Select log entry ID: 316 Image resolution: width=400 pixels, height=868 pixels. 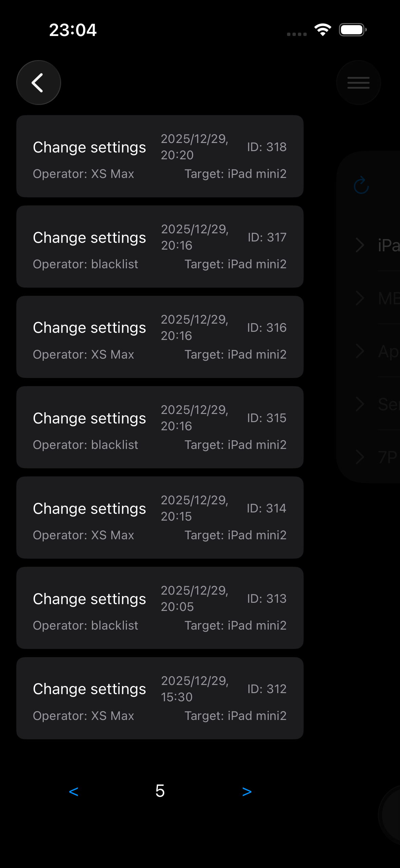click(x=160, y=337)
